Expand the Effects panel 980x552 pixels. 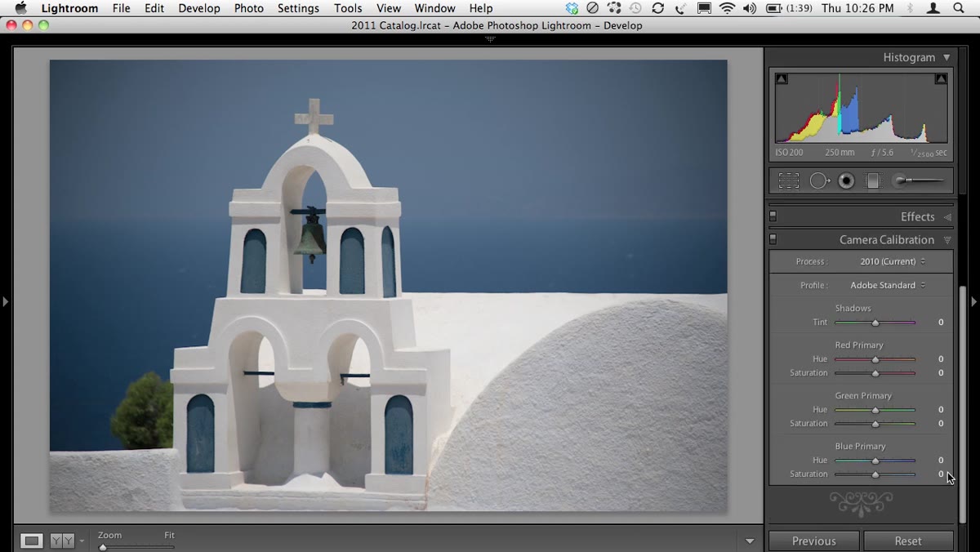tap(947, 217)
